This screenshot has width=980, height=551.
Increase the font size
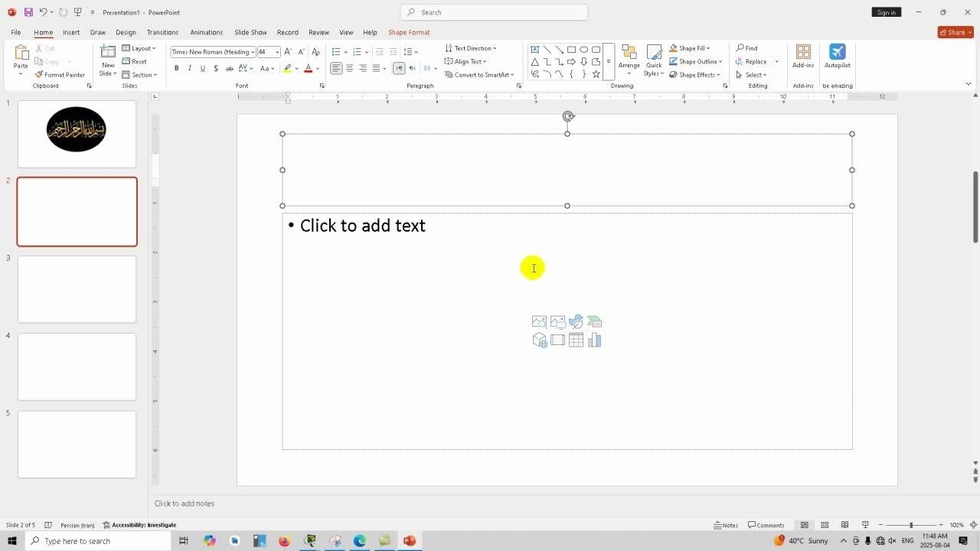point(288,52)
